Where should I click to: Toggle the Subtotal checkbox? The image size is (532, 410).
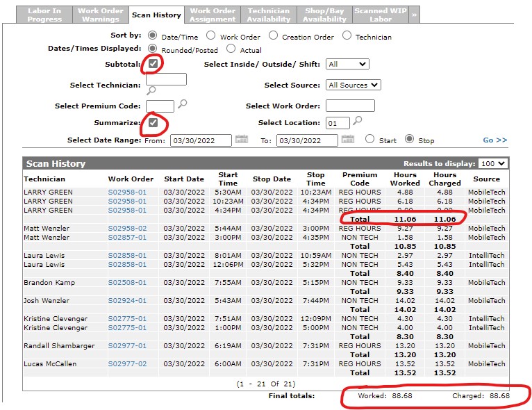click(x=153, y=64)
